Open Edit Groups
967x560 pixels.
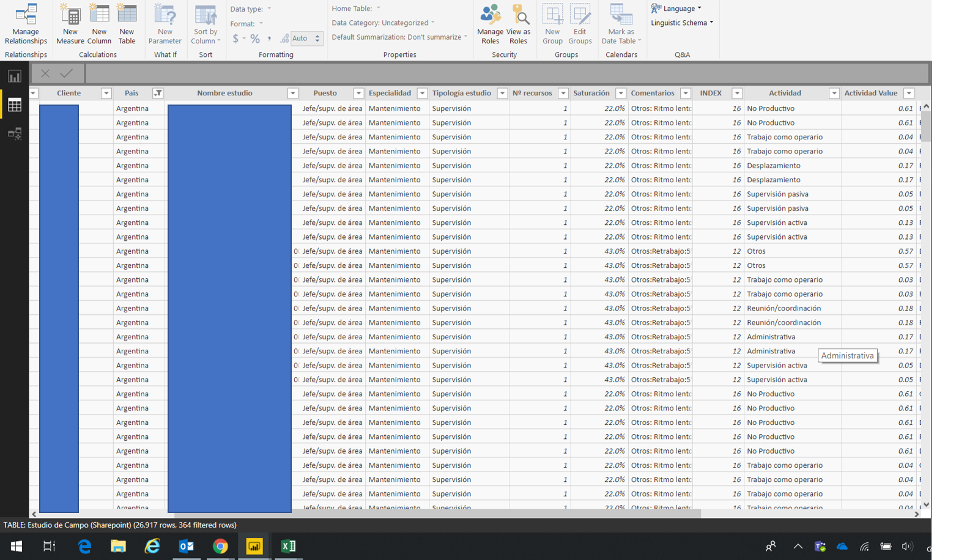click(x=580, y=24)
